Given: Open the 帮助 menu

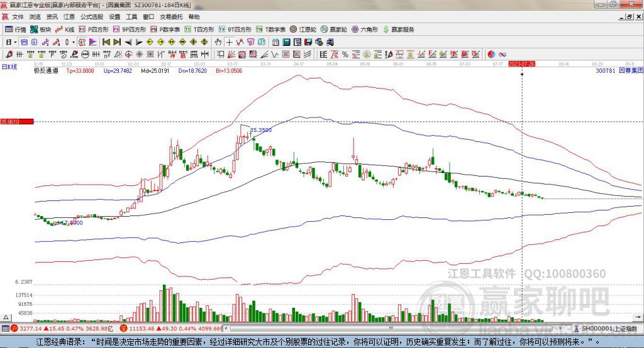Looking at the screenshot, I should (194, 17).
